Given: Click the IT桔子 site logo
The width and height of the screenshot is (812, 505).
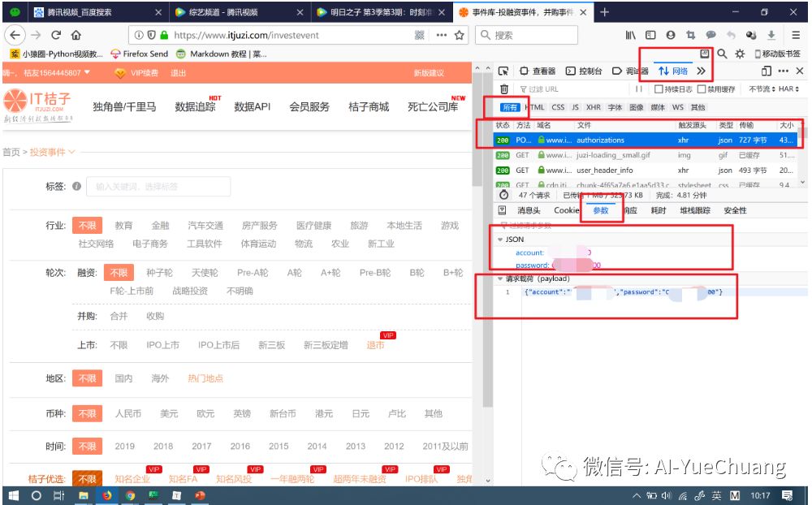Looking at the screenshot, I should tap(38, 106).
